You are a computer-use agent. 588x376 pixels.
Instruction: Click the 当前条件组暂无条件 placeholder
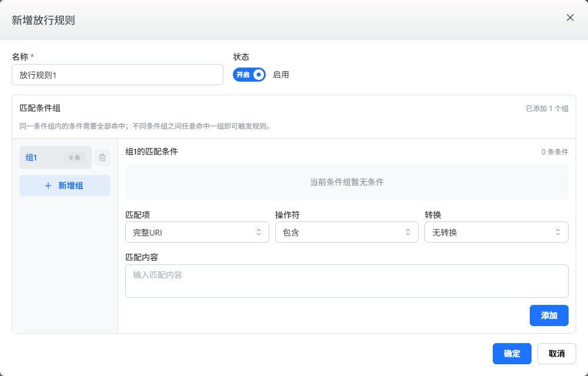tap(347, 182)
